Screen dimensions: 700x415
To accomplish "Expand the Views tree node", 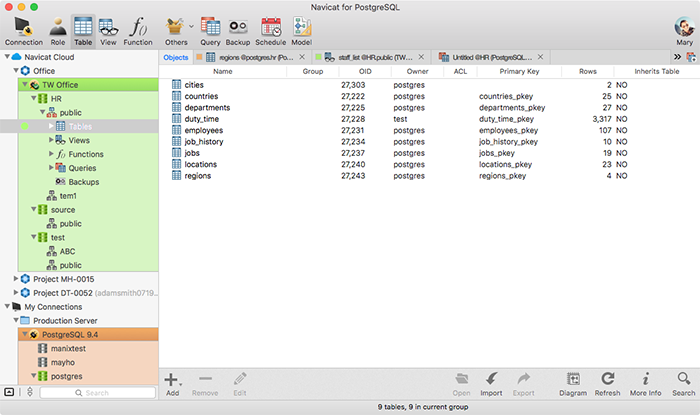I will tap(51, 140).
